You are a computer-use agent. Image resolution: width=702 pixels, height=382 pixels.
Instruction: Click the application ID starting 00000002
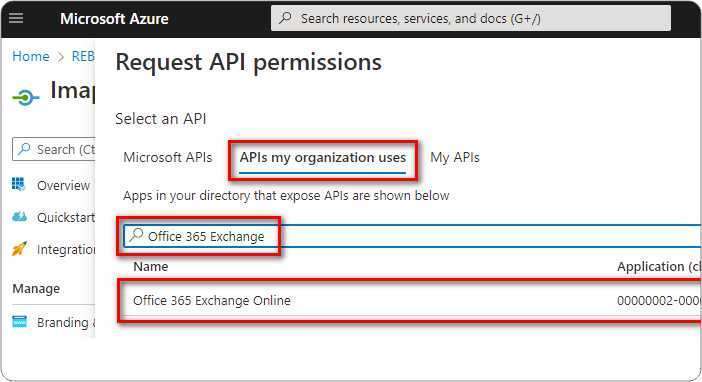(x=659, y=300)
